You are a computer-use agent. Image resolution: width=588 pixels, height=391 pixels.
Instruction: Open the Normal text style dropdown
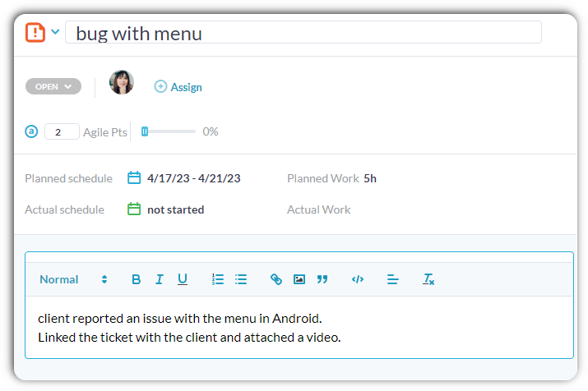[73, 279]
